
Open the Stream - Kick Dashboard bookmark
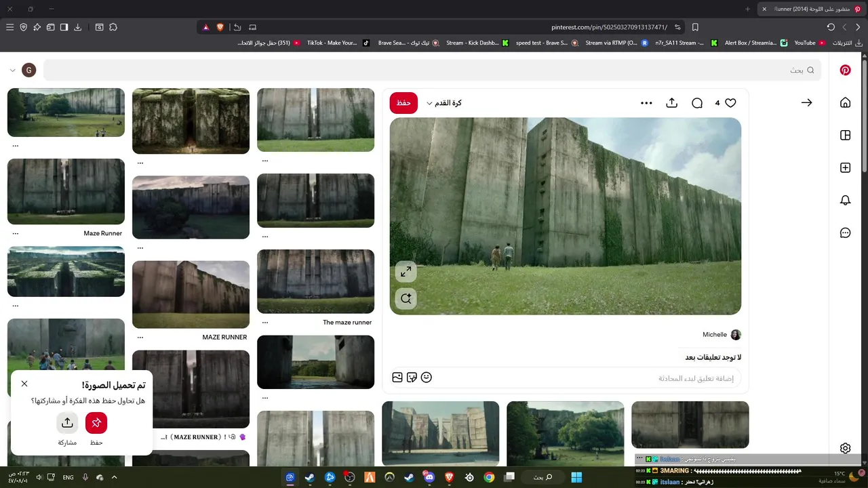point(477,43)
